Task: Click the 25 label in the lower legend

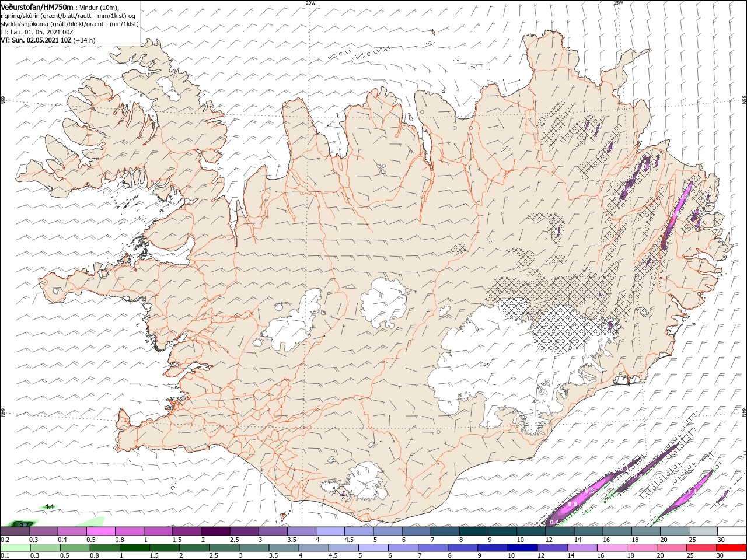Action: click(689, 556)
